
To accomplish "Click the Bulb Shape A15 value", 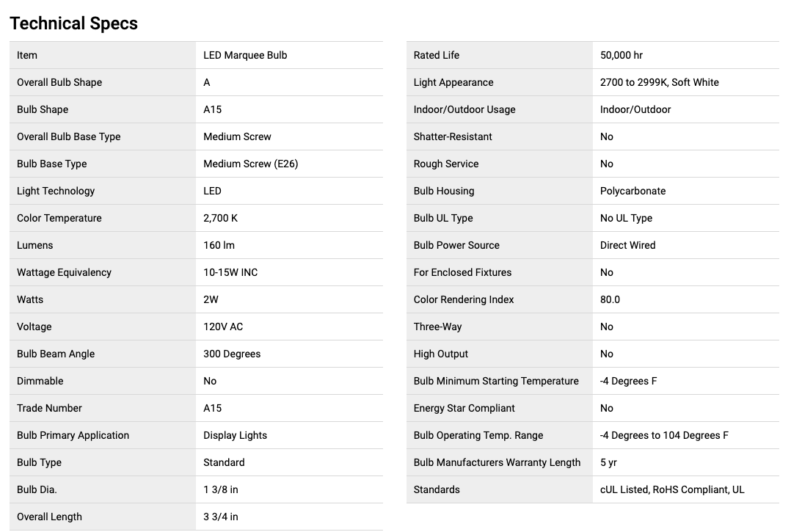I will [212, 109].
